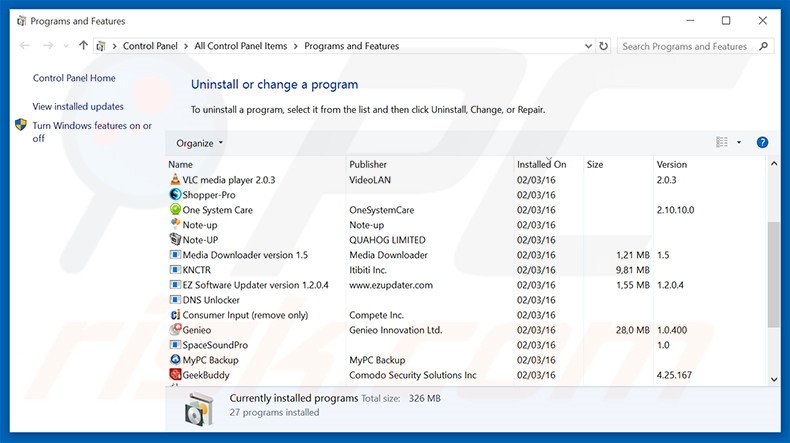Screen dimensions: 790x443
Task: Select the Genieo program name
Action: (196, 330)
